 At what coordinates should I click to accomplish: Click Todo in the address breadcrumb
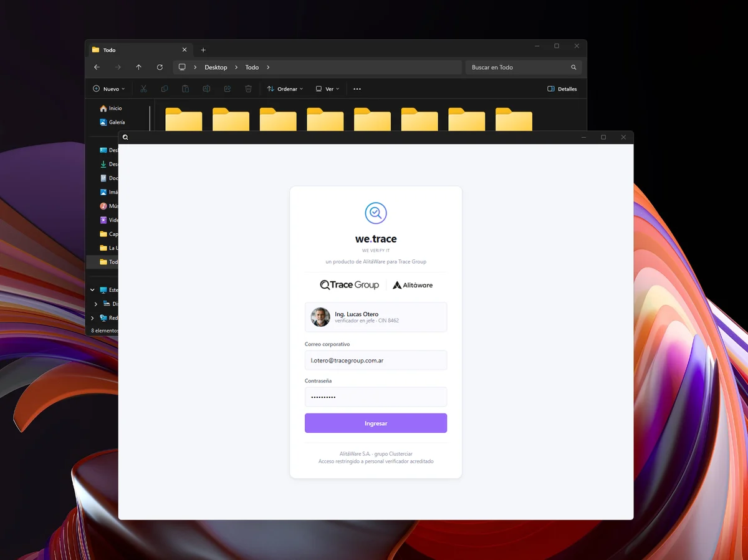point(252,67)
